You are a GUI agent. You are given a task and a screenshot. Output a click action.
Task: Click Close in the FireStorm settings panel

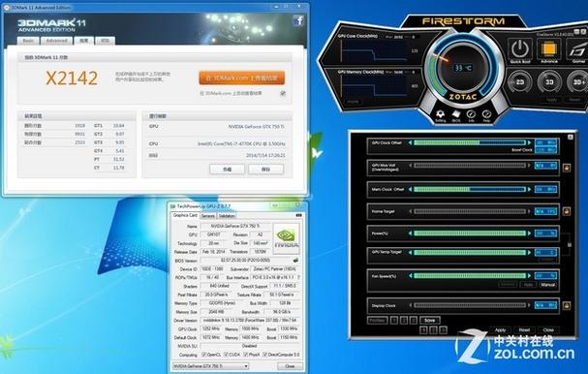[548, 330]
